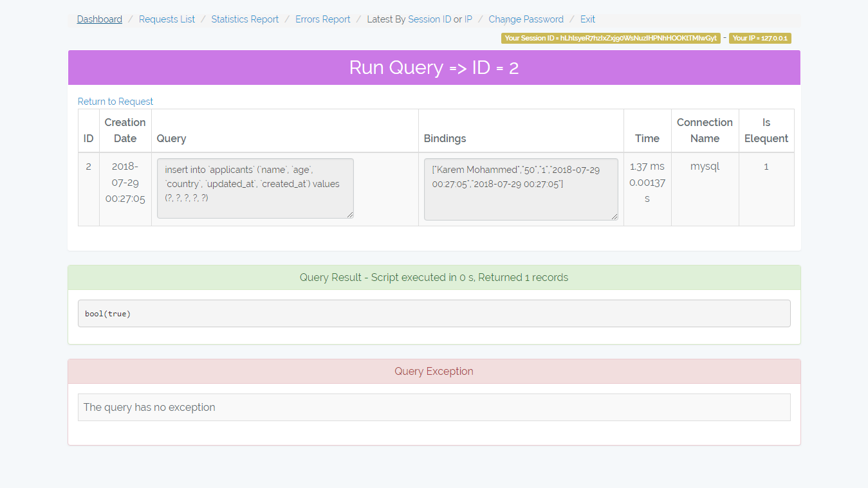Viewport: 868px width, 488px height.
Task: Focus the Bindings text area
Action: click(x=521, y=189)
